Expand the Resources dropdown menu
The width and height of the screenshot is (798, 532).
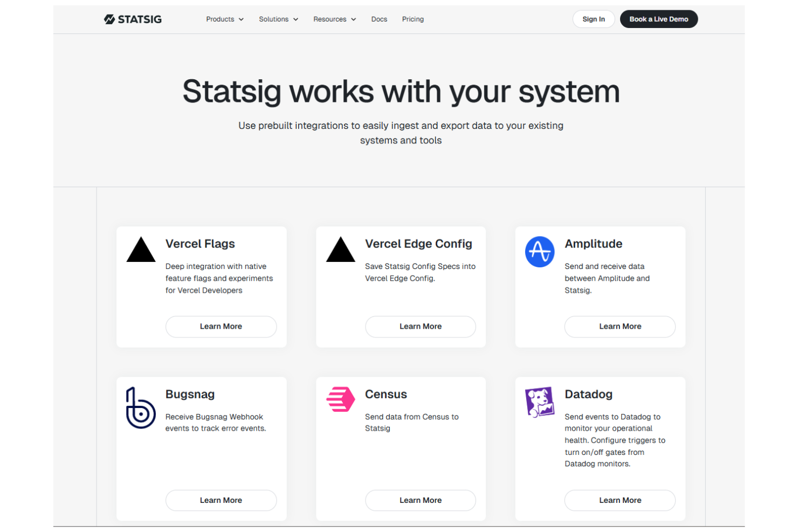point(335,19)
